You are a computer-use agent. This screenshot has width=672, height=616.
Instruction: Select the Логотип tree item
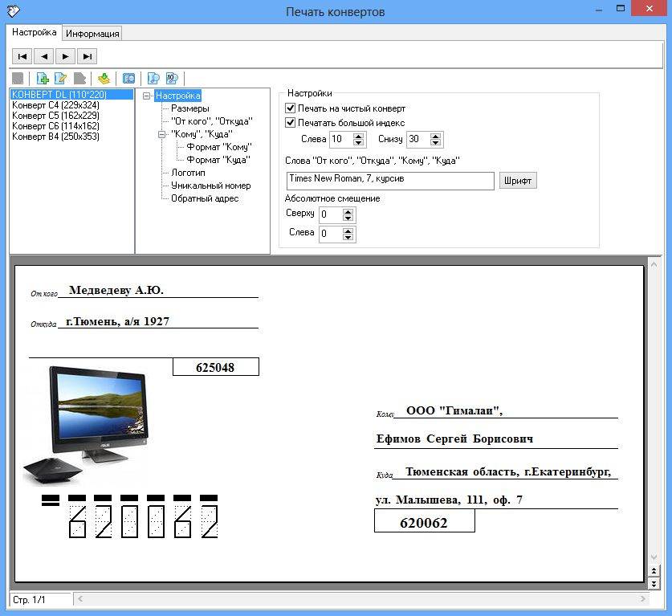click(188, 173)
